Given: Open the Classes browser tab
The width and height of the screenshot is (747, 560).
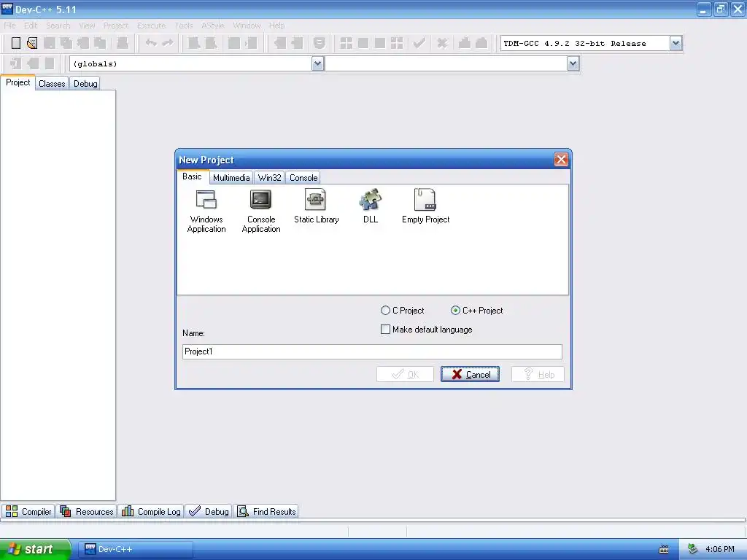Looking at the screenshot, I should (x=52, y=84).
